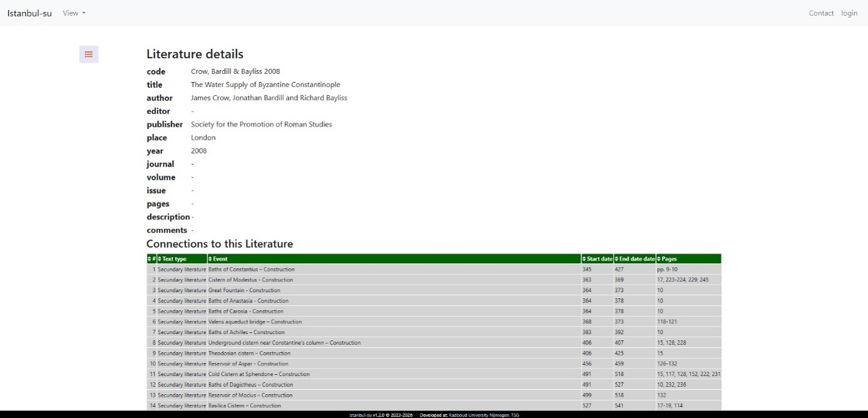Image resolution: width=868 pixels, height=418 pixels.
Task: Select Reservoir of Aspar - Construction event
Action: coord(248,363)
